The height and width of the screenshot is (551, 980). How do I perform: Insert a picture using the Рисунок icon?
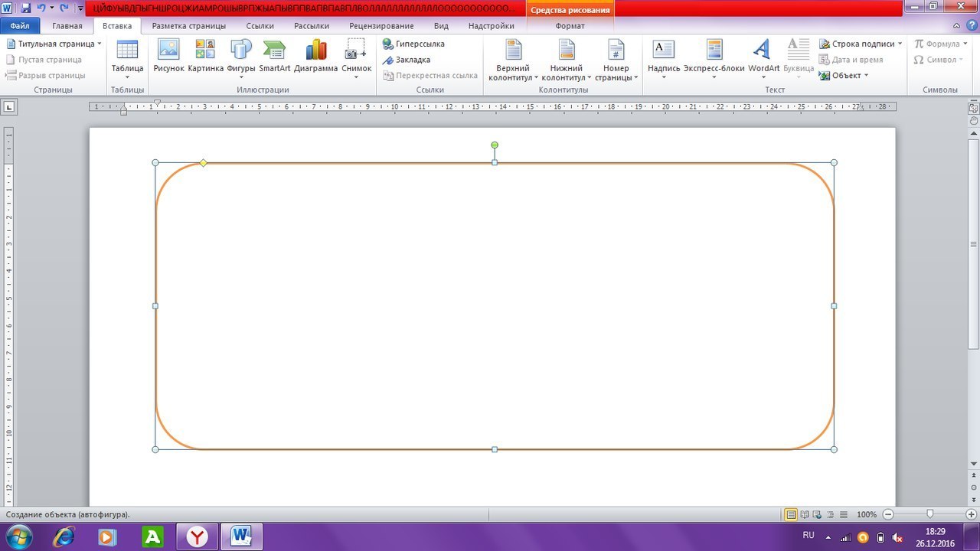168,55
